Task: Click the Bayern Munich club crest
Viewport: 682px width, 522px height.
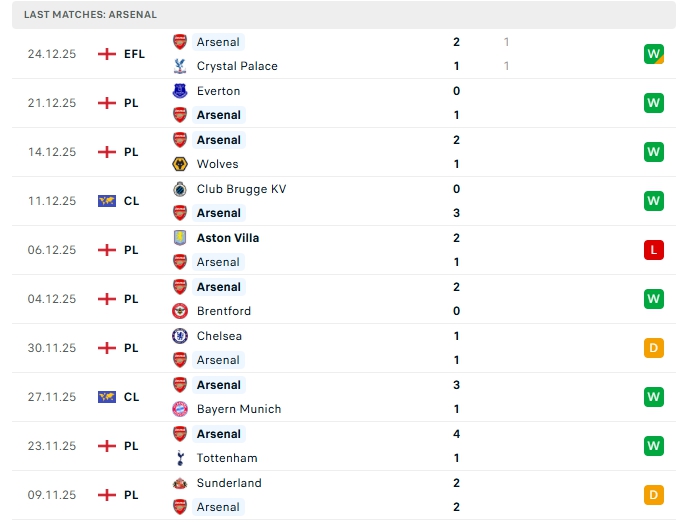Action: (180, 409)
